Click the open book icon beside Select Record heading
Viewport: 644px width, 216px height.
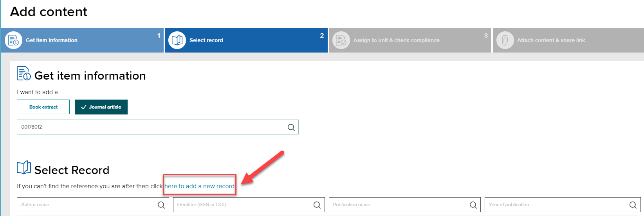point(24,167)
